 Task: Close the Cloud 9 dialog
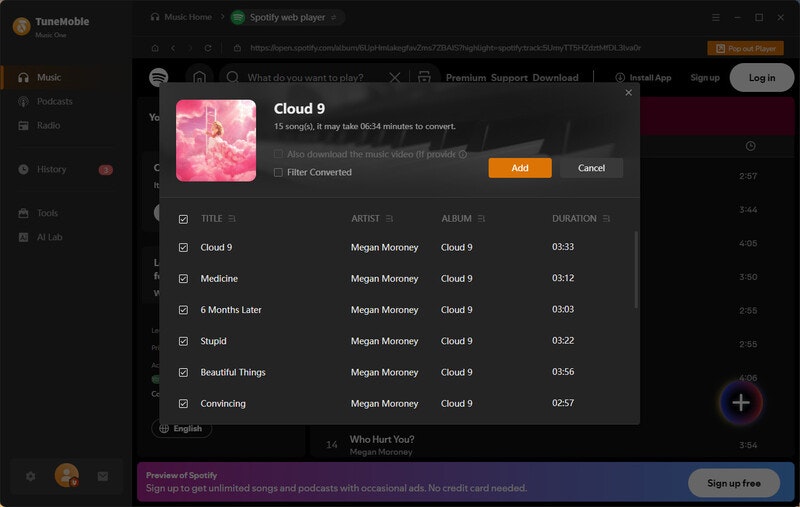coord(629,92)
